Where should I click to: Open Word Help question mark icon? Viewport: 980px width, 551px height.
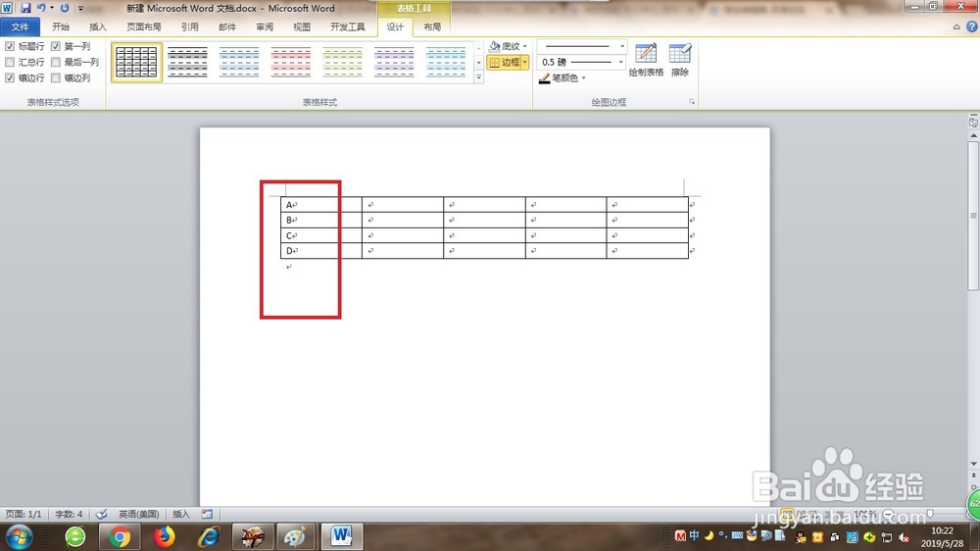972,26
